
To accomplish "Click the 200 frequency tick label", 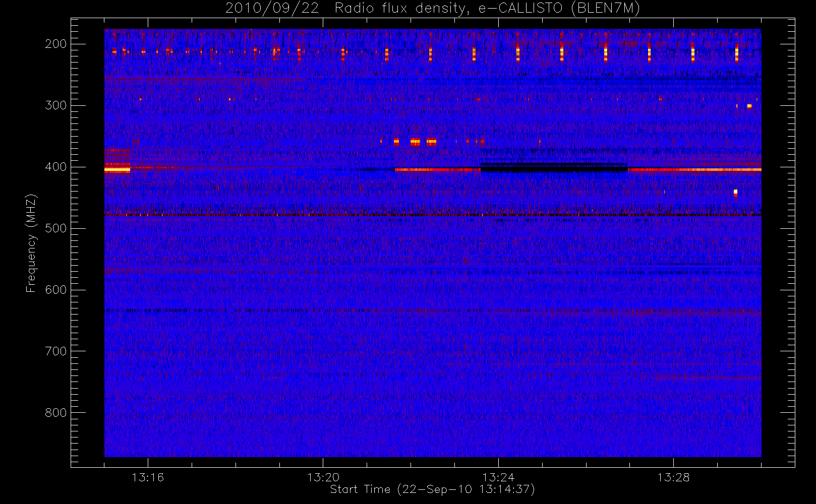I will (56, 44).
